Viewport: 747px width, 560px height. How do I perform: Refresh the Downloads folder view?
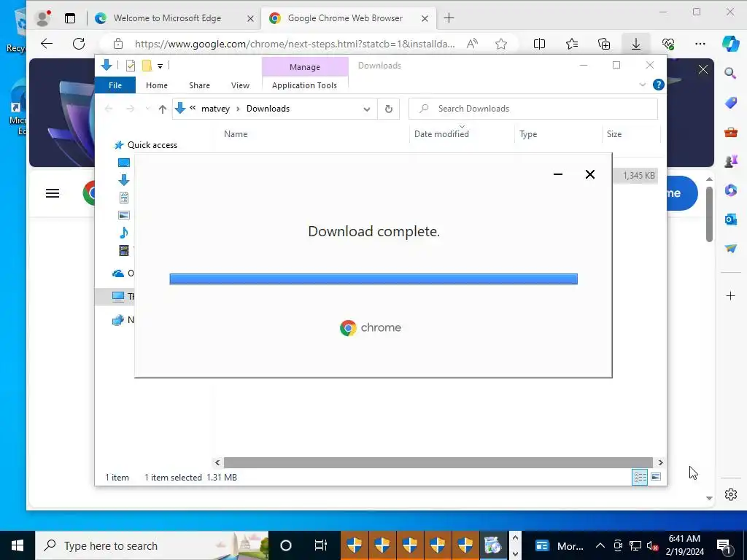388,109
